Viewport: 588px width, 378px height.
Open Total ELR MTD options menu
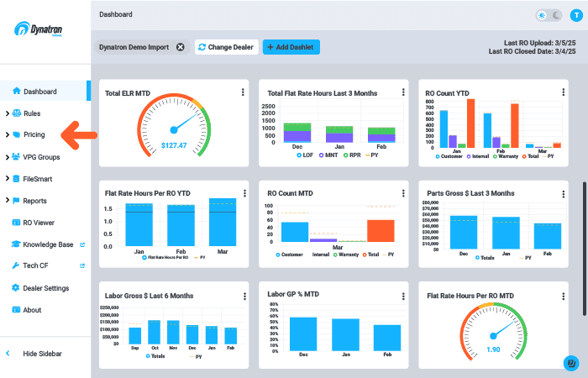(x=243, y=93)
